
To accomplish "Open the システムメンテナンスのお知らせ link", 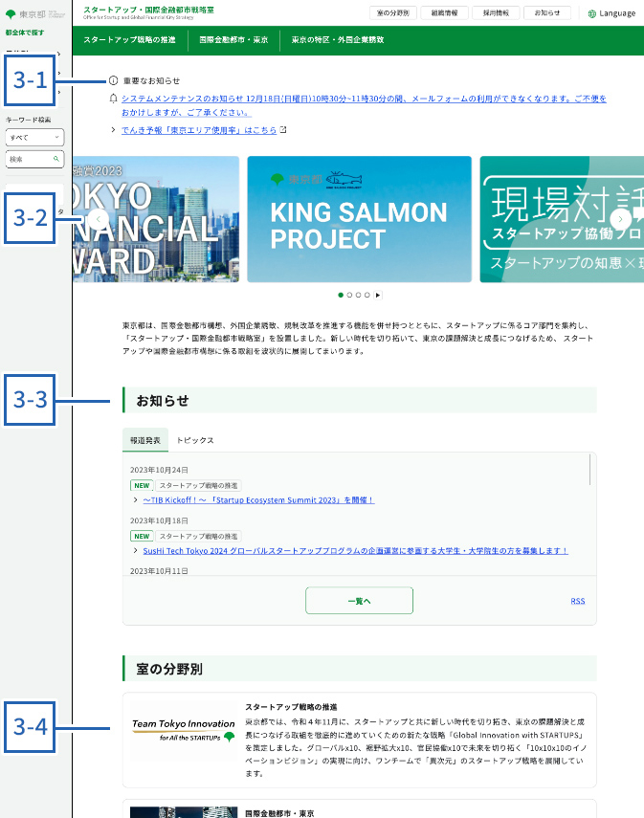I will pos(364,105).
